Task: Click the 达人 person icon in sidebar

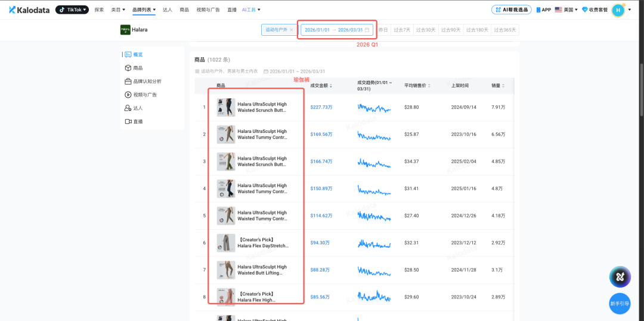Action: point(128,108)
